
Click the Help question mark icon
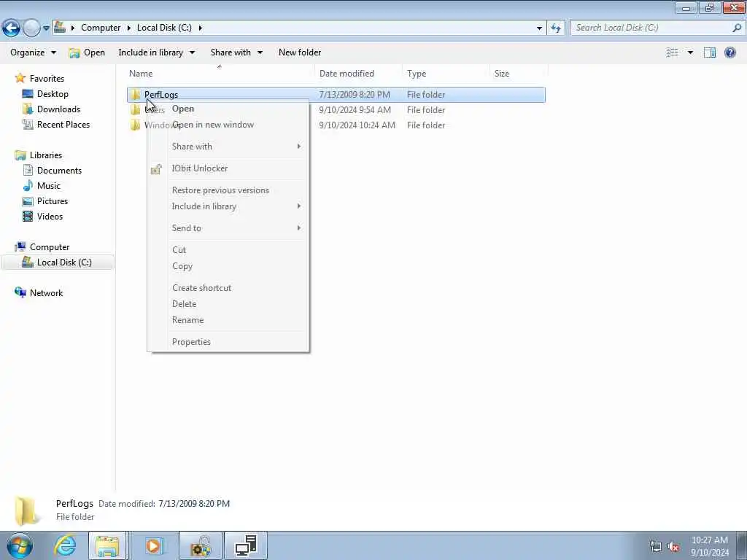click(x=729, y=52)
